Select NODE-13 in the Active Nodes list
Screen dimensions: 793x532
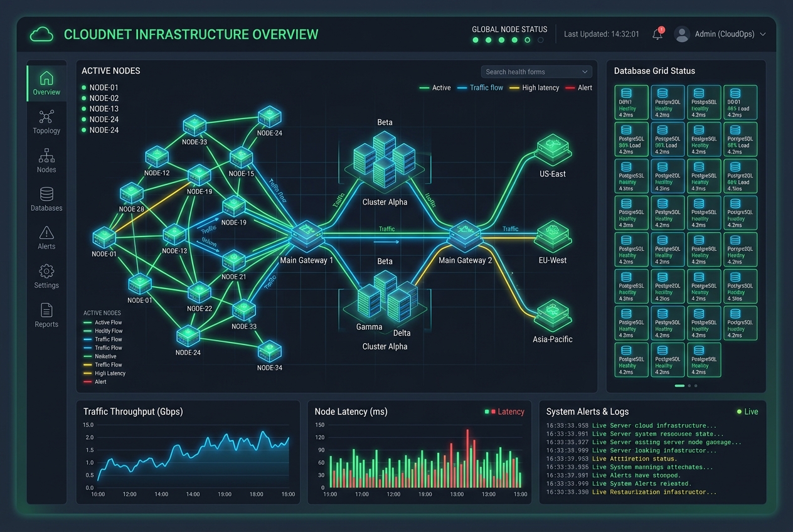[100, 109]
